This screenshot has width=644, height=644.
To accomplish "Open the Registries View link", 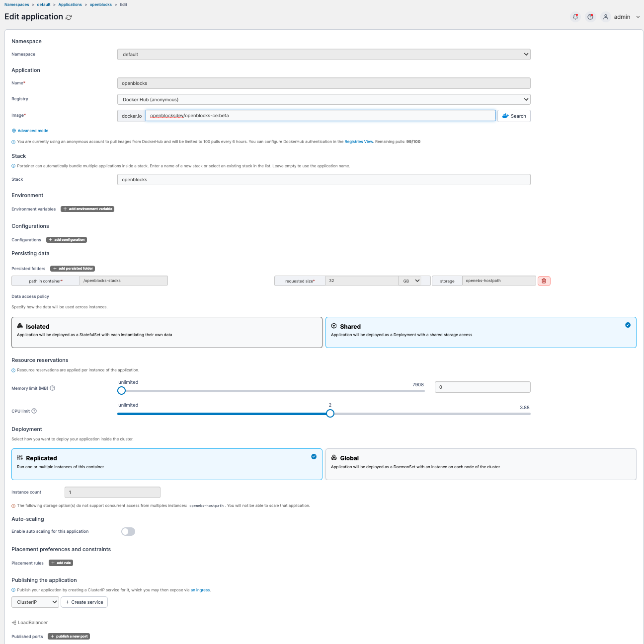I will [359, 142].
